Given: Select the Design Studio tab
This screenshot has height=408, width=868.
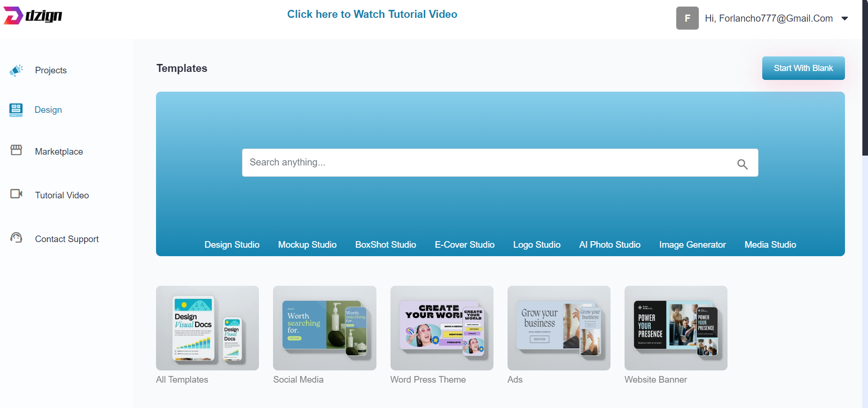Looking at the screenshot, I should point(232,244).
